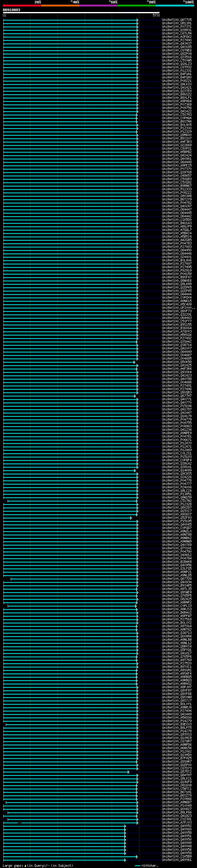Viewport: 197px width, 868px height.
Task: Select the UniRef100_Q40185 hit label
Action: (x=177, y=47)
